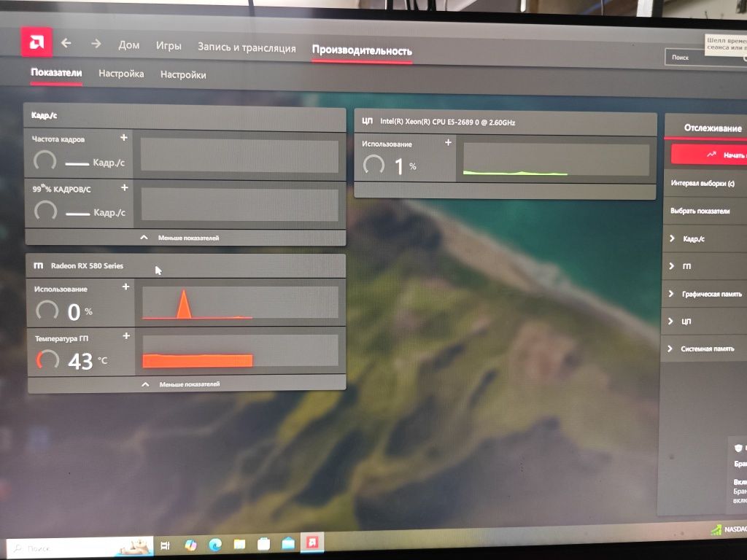Add the Частота кадров metric with plus icon
This screenshot has height=560, width=747.
click(x=124, y=138)
